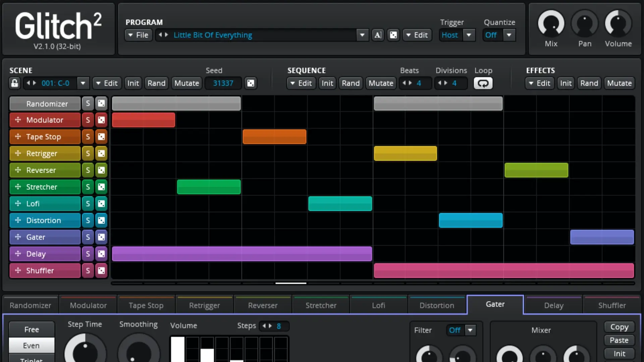The image size is (644, 362).
Task: Click the scene lock icon
Action: (15, 83)
